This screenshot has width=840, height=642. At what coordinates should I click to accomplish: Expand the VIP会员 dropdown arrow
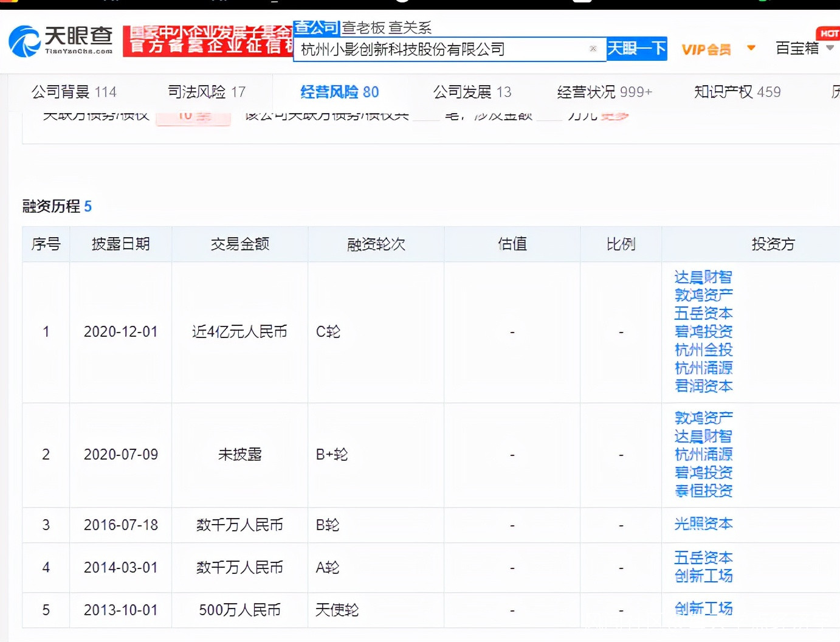(751, 48)
